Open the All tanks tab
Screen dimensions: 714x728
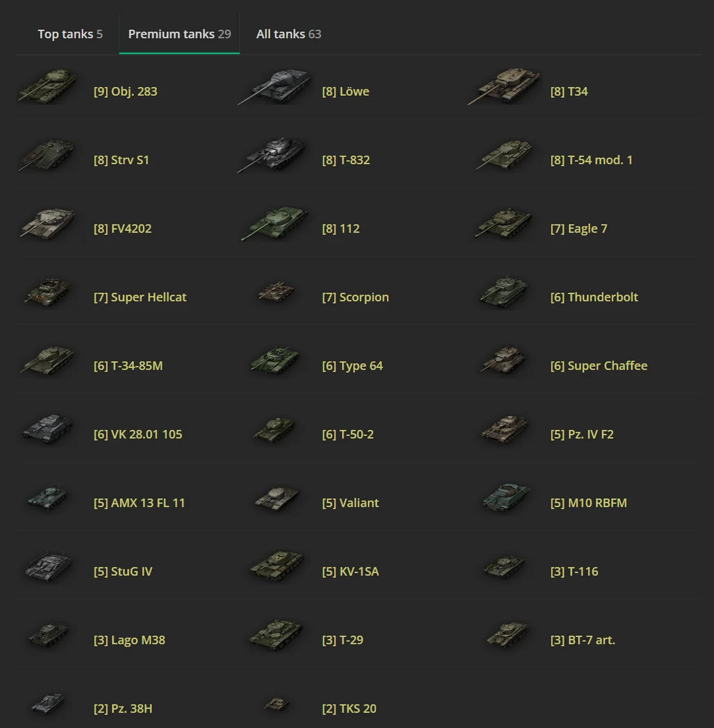288,34
